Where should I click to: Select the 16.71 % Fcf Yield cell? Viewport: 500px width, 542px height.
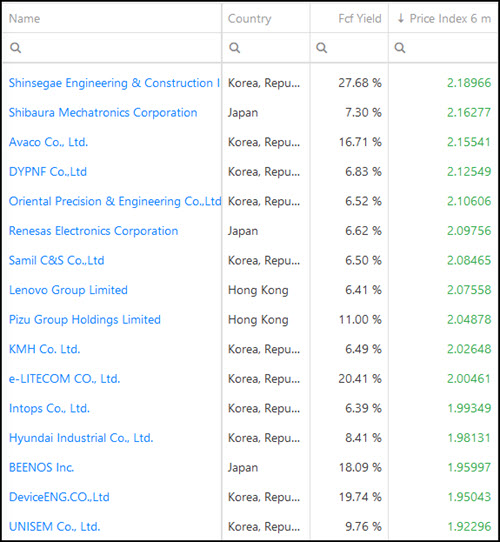coord(360,142)
